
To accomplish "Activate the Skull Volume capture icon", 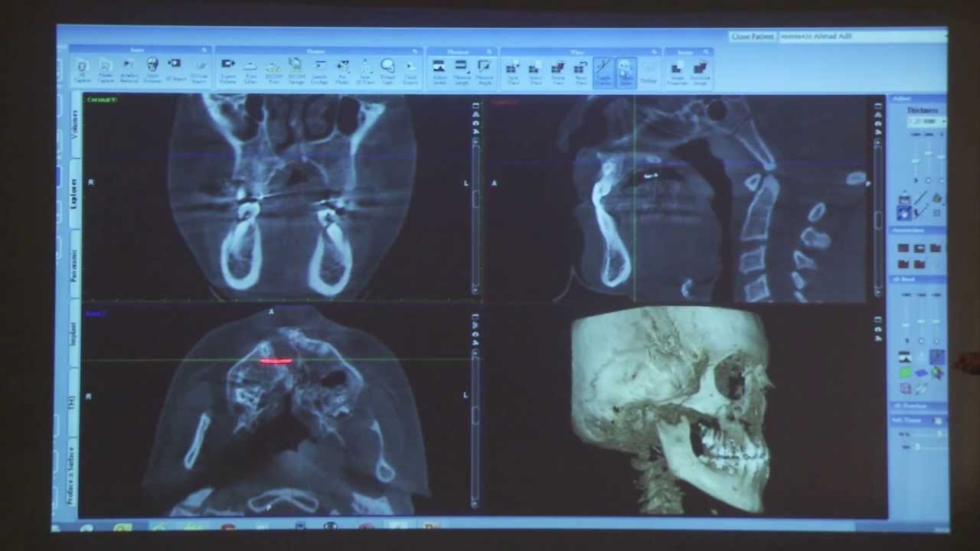I will 152,69.
